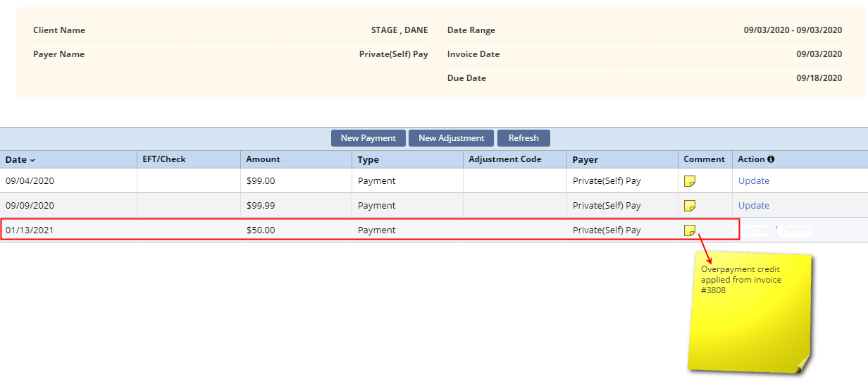Sort by the Type column header

point(368,159)
